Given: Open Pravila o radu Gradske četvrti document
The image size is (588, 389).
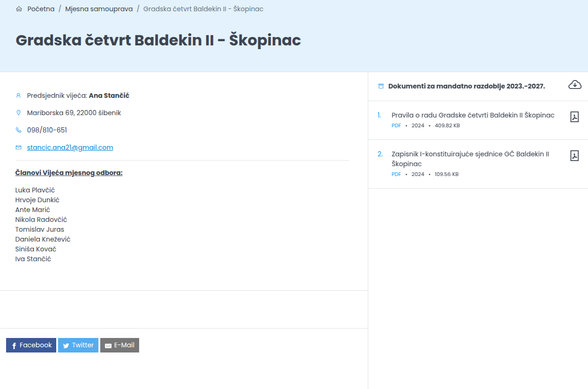Looking at the screenshot, I should click(473, 115).
